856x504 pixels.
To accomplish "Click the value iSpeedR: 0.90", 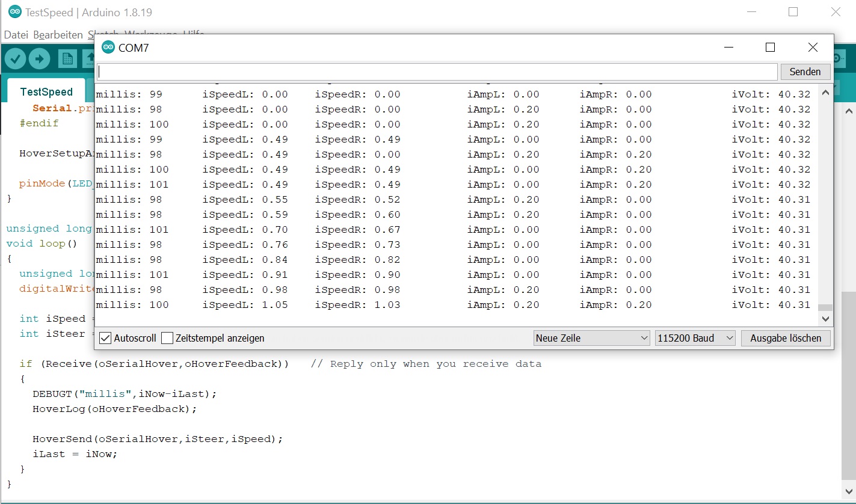I will pos(357,275).
